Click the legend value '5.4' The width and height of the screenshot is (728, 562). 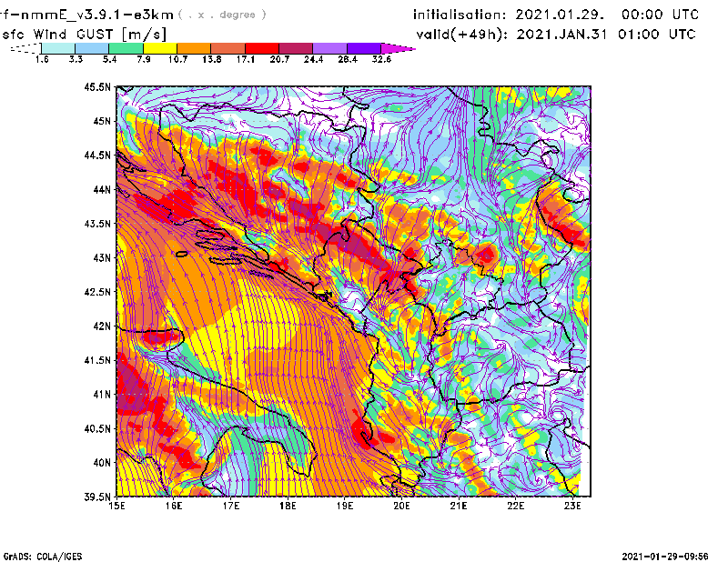(109, 59)
